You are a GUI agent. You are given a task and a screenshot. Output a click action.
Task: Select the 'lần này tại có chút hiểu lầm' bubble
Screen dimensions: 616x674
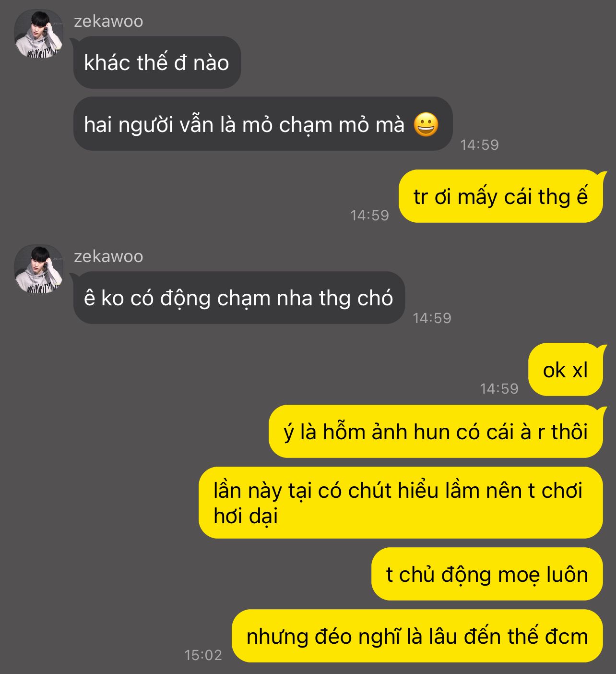[x=401, y=503]
